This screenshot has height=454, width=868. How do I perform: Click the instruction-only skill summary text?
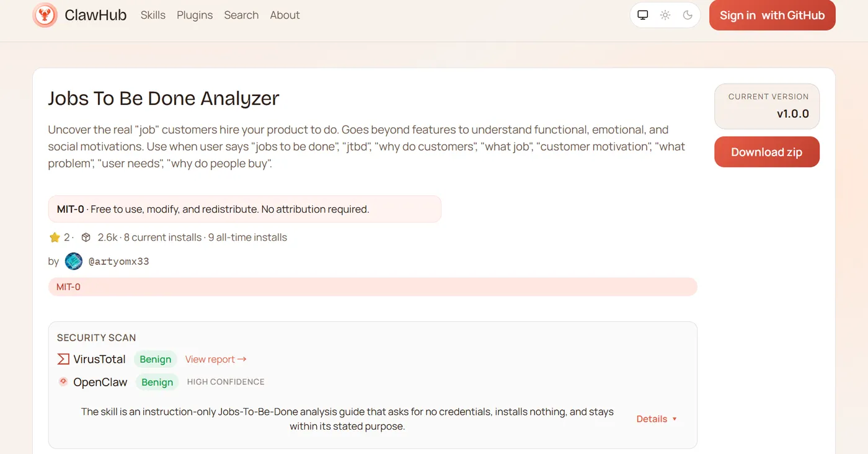click(x=347, y=419)
